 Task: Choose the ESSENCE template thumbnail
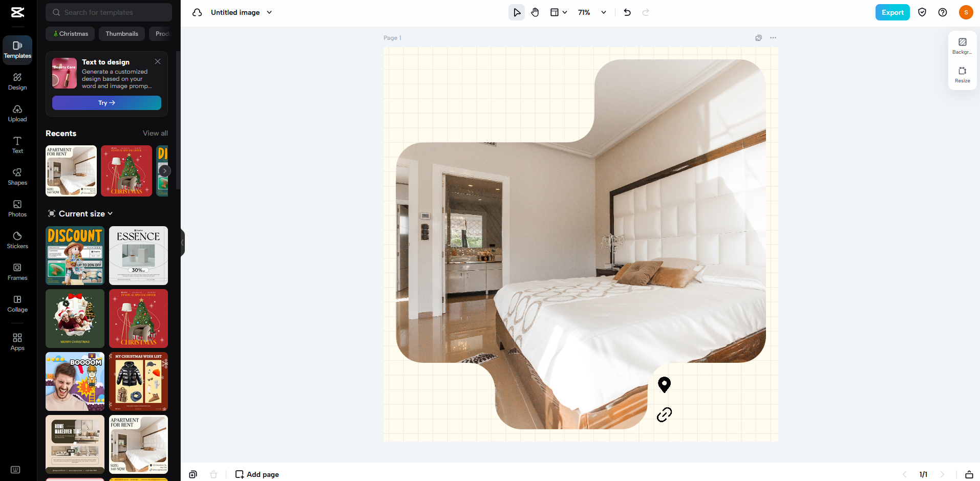pyautogui.click(x=138, y=255)
